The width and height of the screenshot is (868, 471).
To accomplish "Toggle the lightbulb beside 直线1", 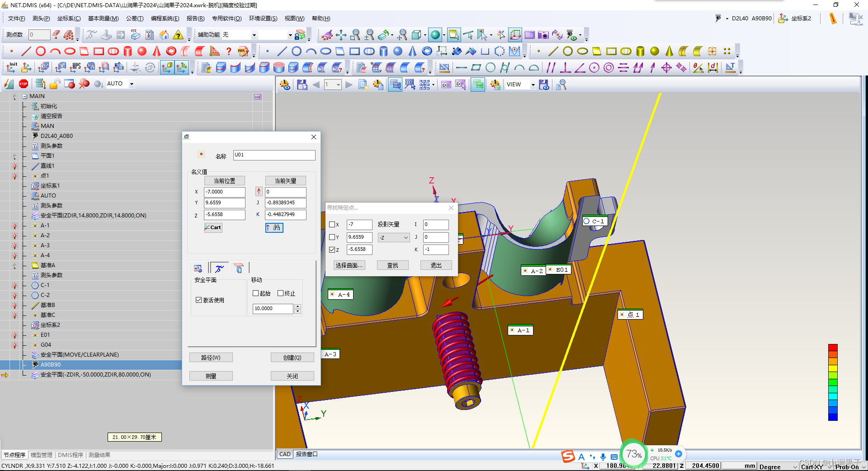I will (x=14, y=166).
